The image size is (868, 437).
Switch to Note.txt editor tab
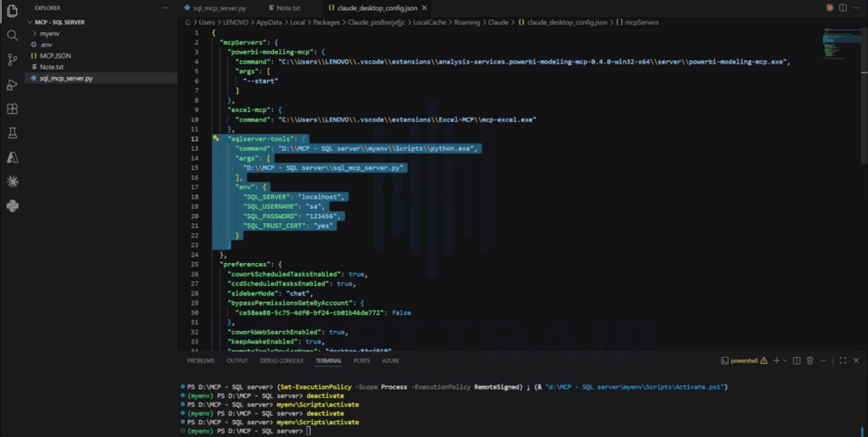tap(288, 8)
